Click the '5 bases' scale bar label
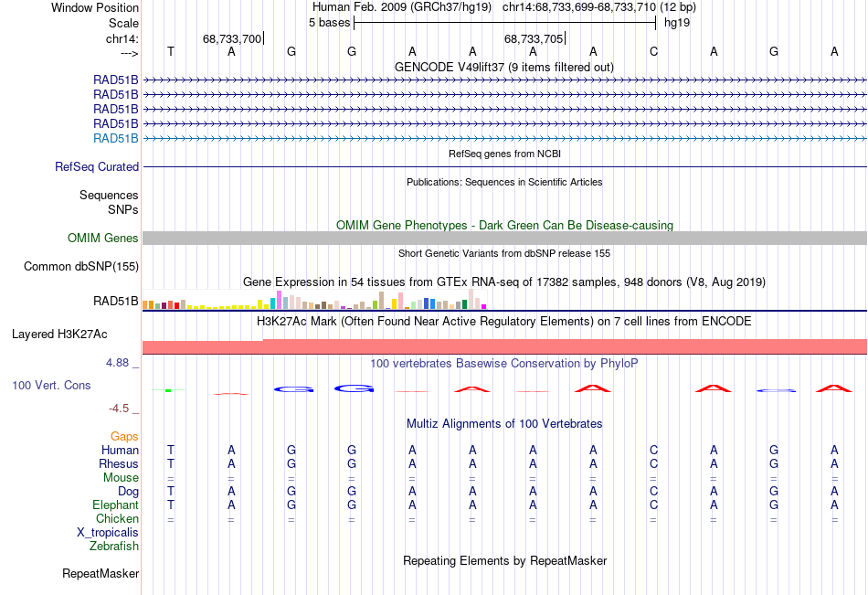This screenshot has height=595, width=868. coord(329,23)
